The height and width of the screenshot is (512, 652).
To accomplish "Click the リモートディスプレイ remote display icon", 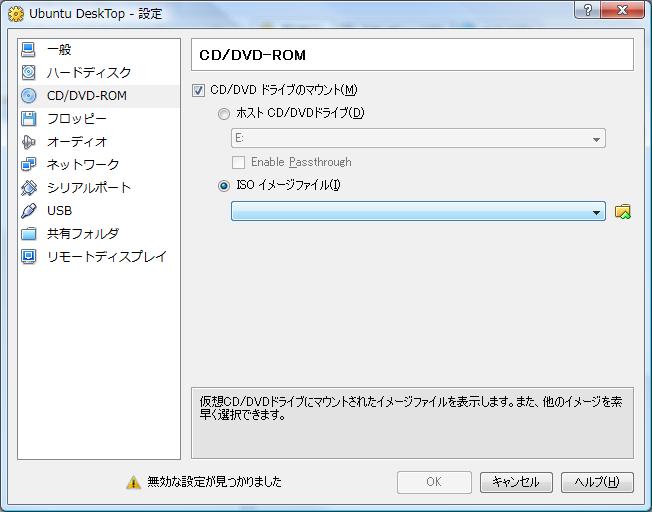I will click(28, 257).
